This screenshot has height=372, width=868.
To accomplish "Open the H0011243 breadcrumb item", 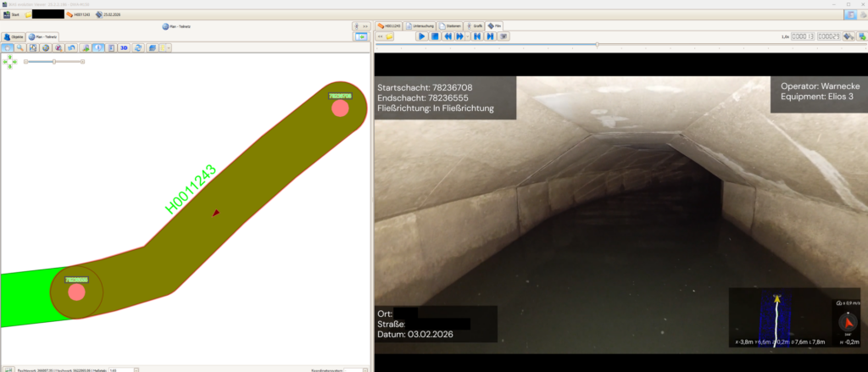I will 78,14.
